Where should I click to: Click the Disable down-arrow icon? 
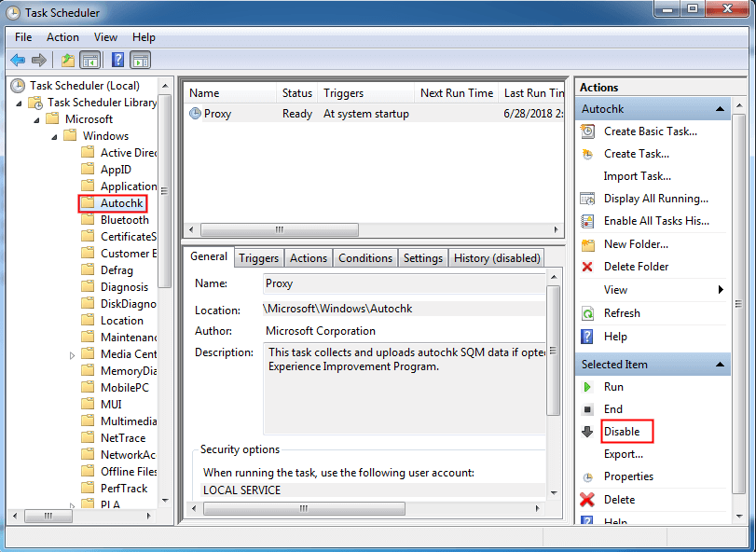587,432
